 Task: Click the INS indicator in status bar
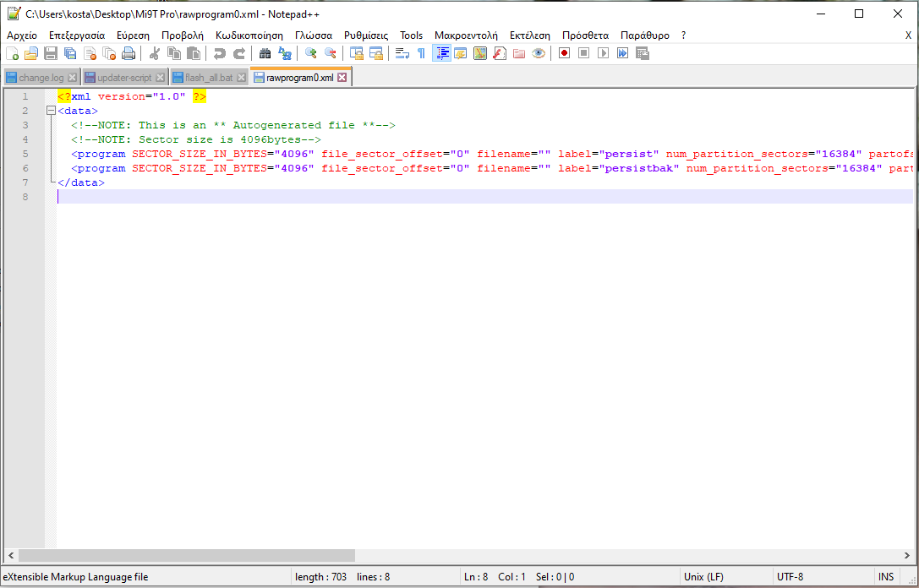[885, 577]
